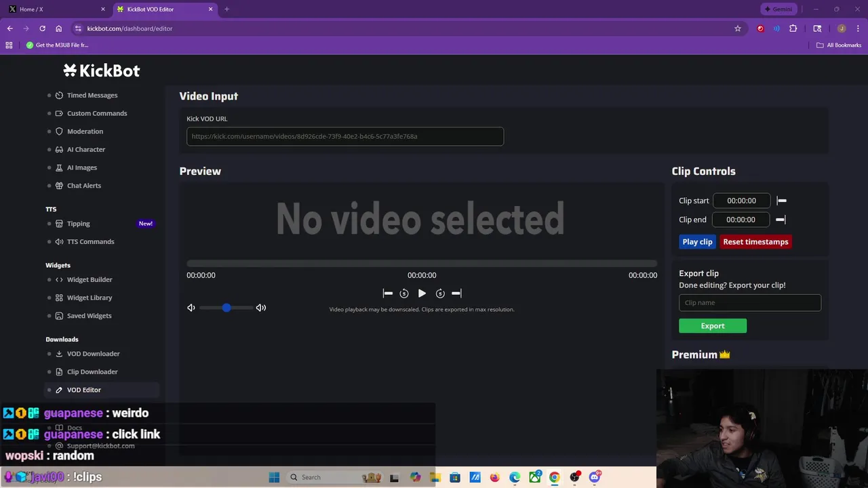Set clip start to current position icon
The image size is (868, 488).
click(x=781, y=201)
